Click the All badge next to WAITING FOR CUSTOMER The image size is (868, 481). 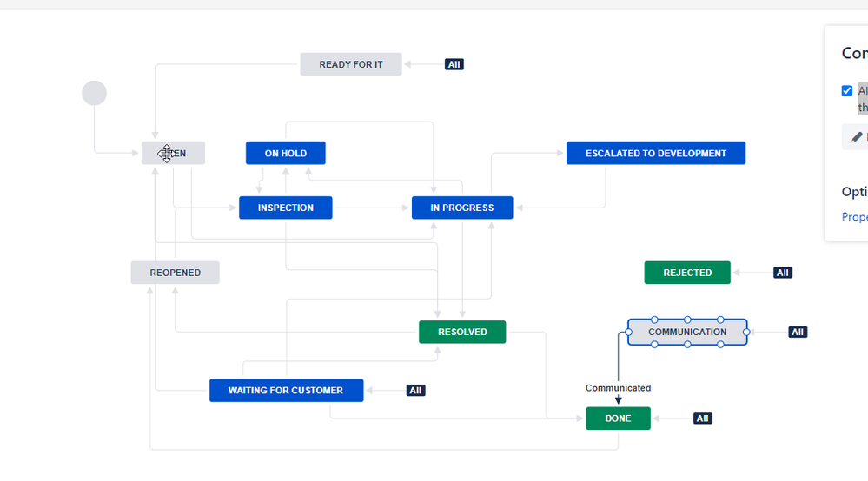pos(415,391)
